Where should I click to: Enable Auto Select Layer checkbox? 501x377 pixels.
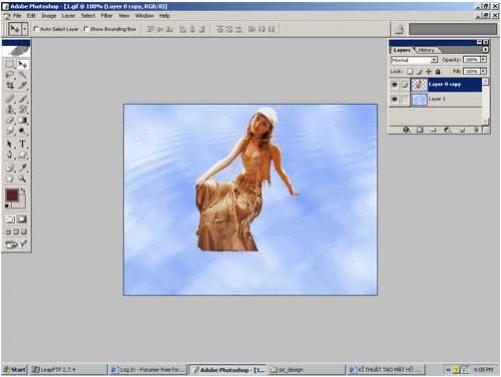point(36,29)
